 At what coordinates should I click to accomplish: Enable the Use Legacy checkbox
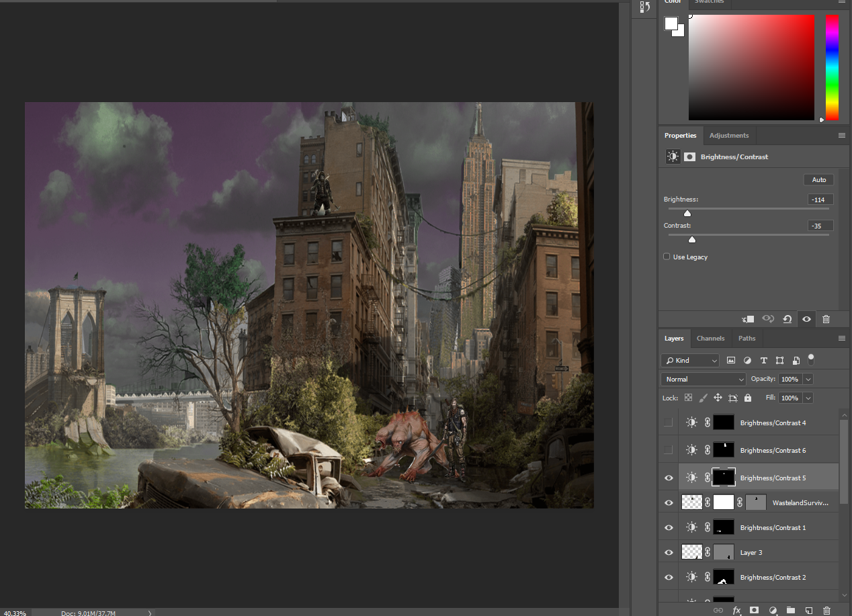pos(666,256)
